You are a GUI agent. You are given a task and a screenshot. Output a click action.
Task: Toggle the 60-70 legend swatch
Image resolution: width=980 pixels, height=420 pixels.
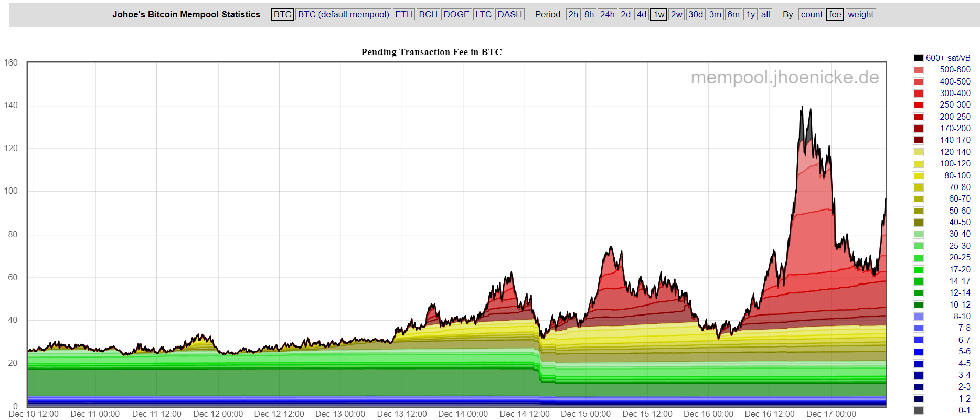918,199
